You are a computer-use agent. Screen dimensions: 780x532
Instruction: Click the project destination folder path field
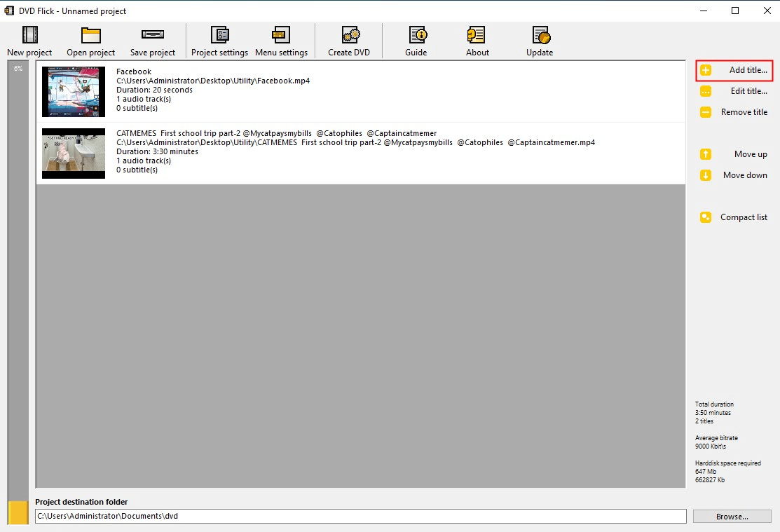pyautogui.click(x=360, y=517)
